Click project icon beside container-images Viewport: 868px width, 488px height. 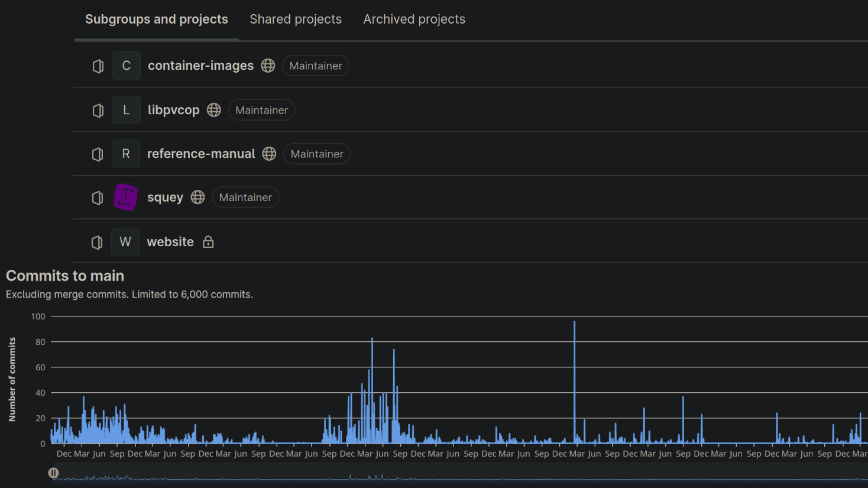(98, 66)
